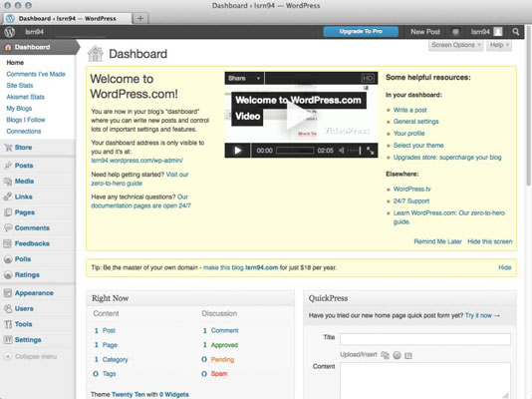Click the Store cart icon in sidebar
This screenshot has width=532, height=399.
click(x=8, y=148)
